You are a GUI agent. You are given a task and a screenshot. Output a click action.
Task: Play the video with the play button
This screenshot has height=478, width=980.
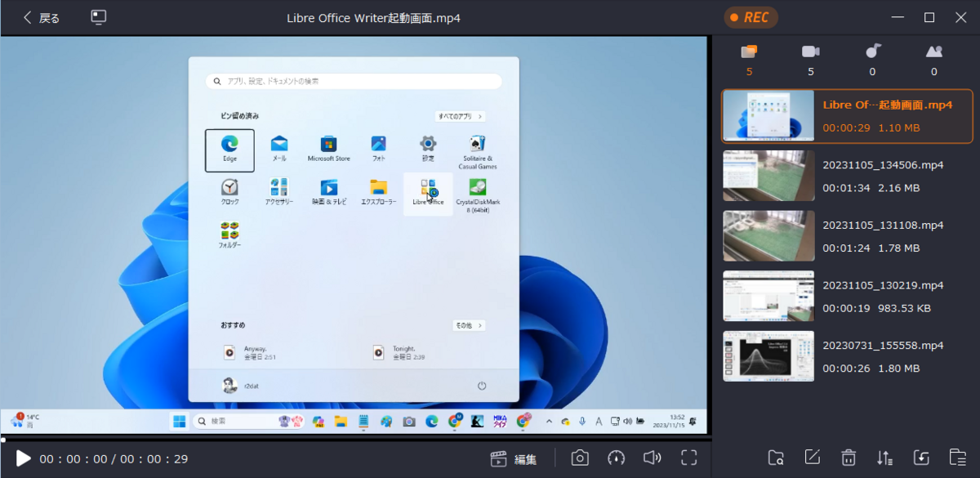click(x=24, y=459)
